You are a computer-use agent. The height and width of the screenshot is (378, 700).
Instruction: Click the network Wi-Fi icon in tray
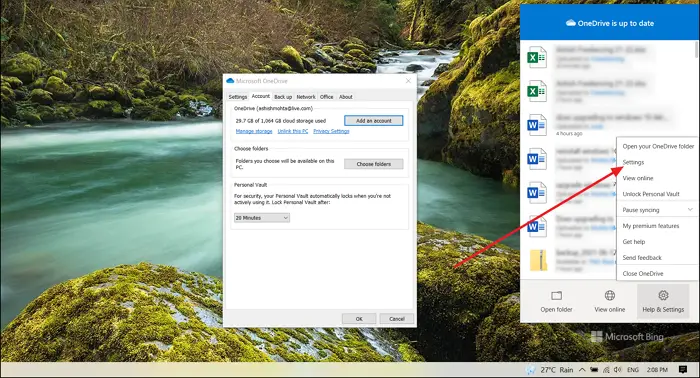point(606,370)
